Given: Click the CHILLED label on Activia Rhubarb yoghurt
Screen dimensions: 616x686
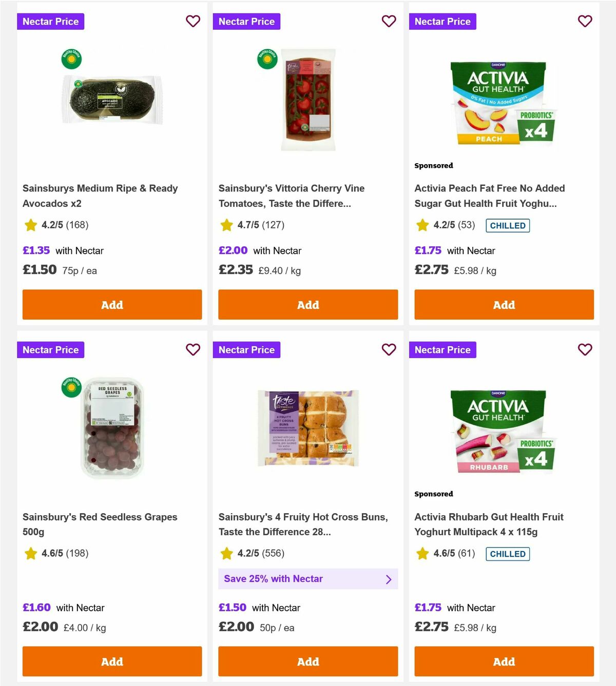Looking at the screenshot, I should (x=508, y=554).
